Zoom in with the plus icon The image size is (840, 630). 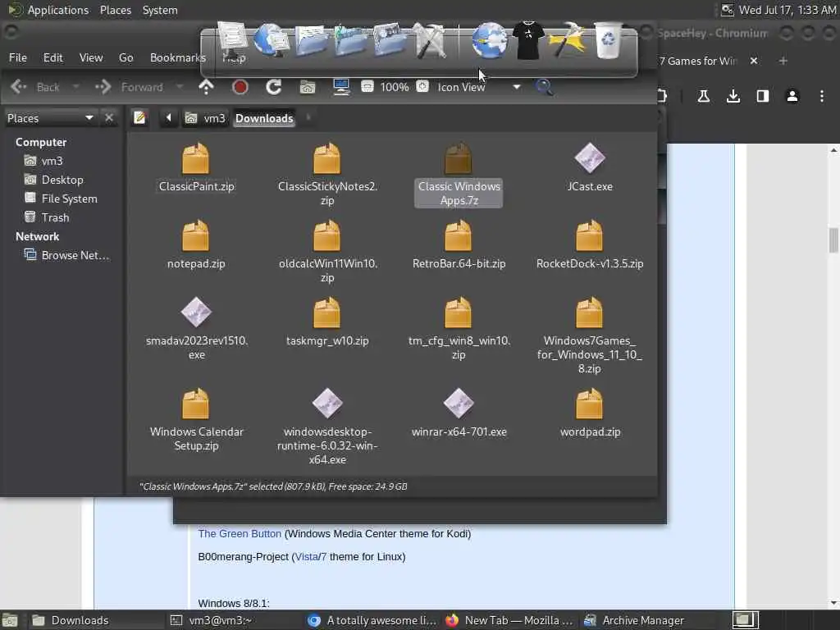422,86
